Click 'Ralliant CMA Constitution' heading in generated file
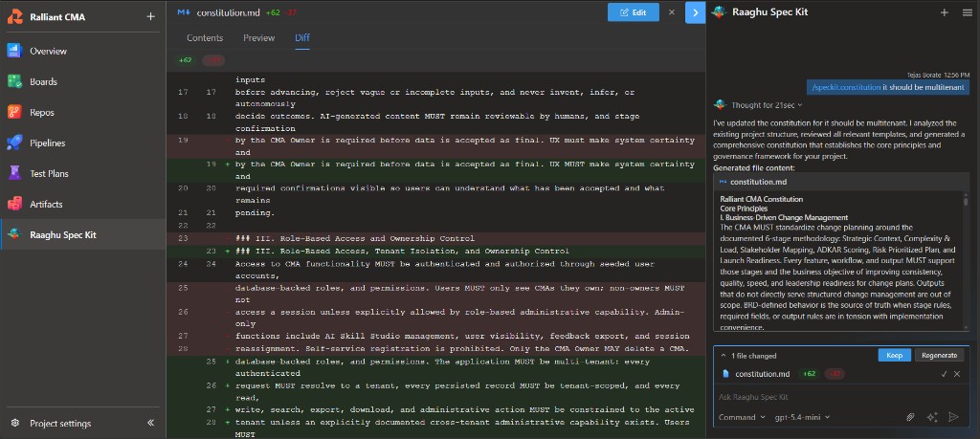The image size is (980, 439). (761, 199)
